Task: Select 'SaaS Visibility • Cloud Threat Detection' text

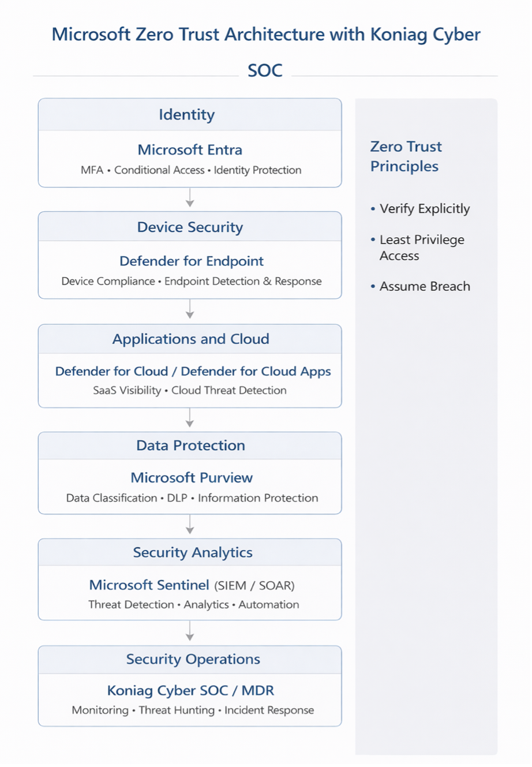Action: click(x=190, y=391)
